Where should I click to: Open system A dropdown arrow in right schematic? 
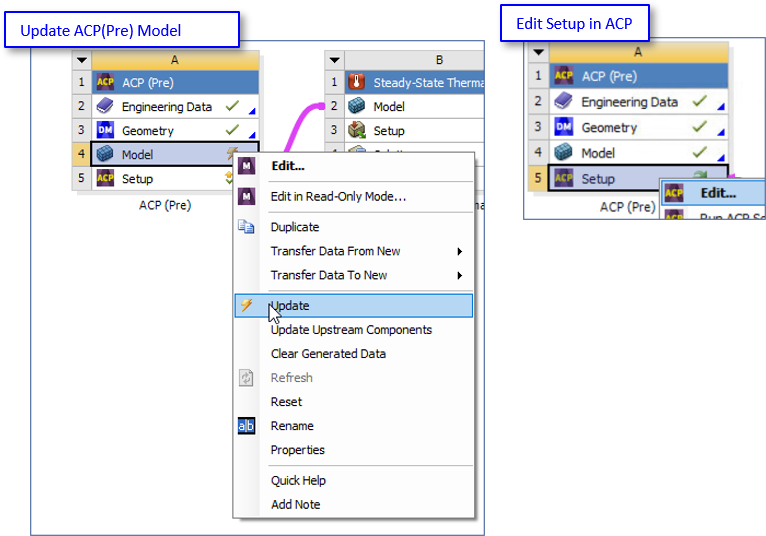point(538,52)
